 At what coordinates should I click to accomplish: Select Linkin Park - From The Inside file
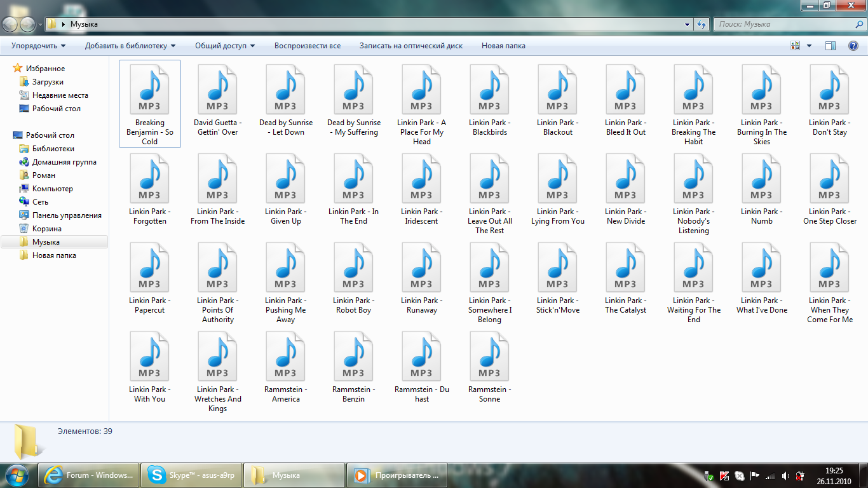(217, 189)
